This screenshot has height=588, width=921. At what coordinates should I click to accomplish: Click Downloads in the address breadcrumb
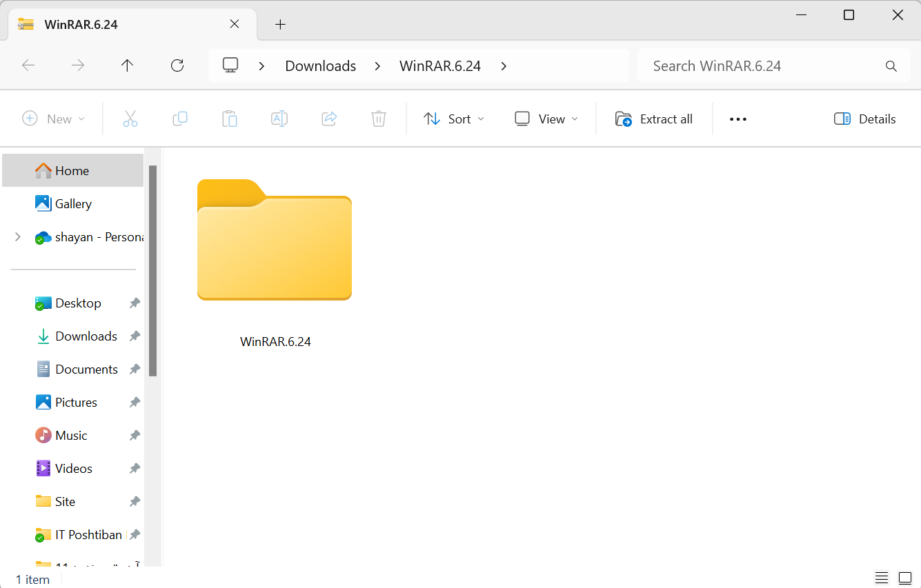[x=321, y=66]
